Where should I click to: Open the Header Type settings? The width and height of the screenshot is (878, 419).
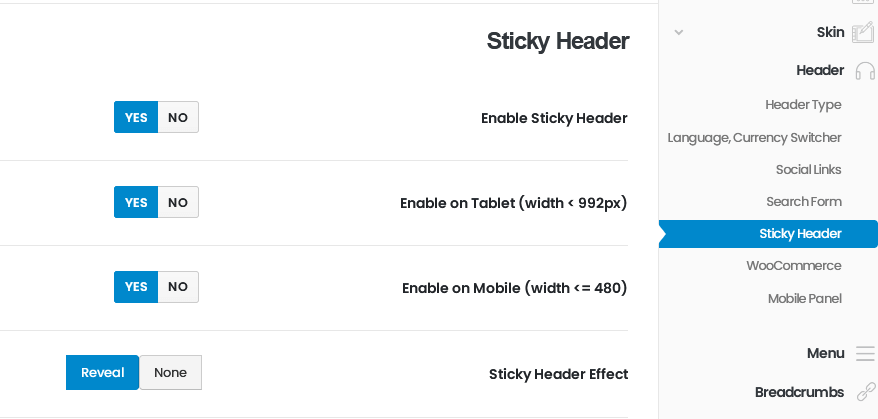pos(803,105)
